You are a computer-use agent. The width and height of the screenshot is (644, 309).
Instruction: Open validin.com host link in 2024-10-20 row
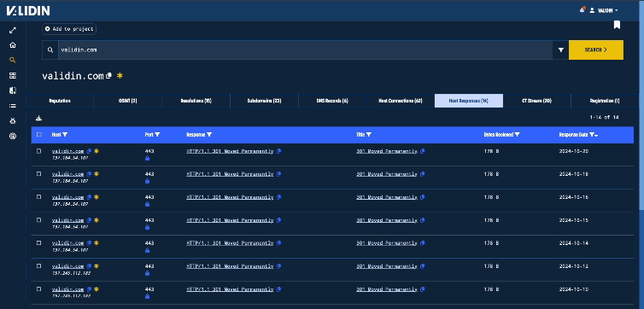(x=67, y=151)
